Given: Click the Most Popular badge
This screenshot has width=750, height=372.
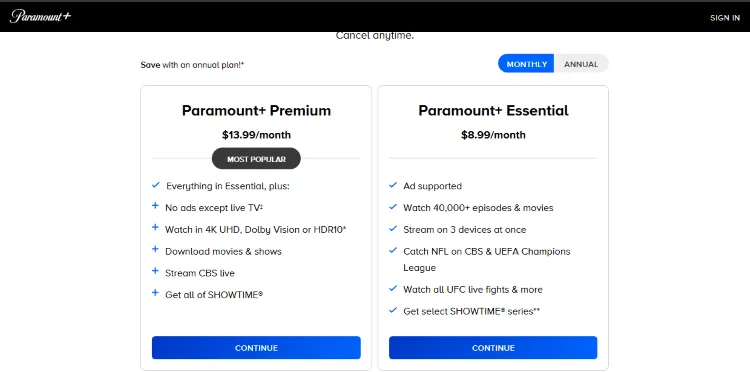Looking at the screenshot, I should click(256, 159).
